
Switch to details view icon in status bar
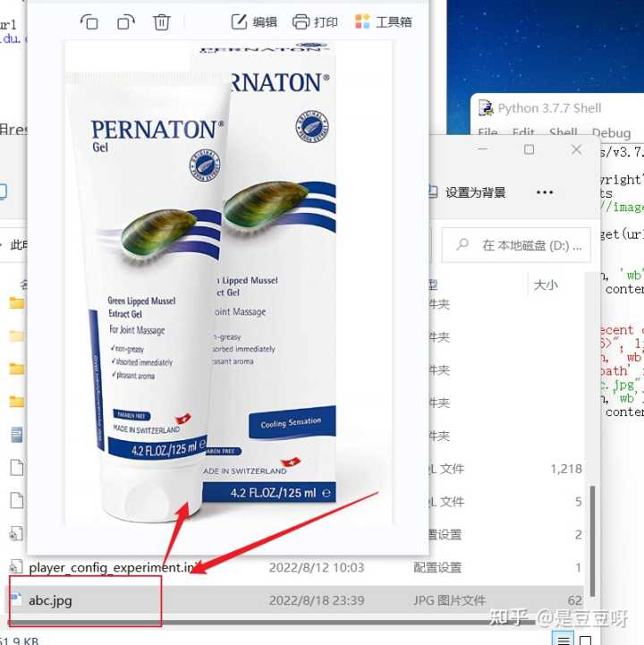coord(563,639)
